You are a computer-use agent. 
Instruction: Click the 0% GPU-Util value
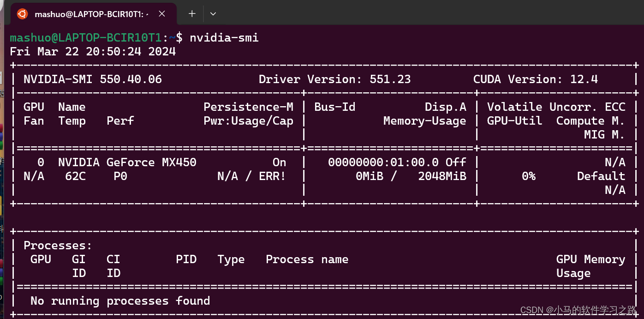pyautogui.click(x=529, y=176)
